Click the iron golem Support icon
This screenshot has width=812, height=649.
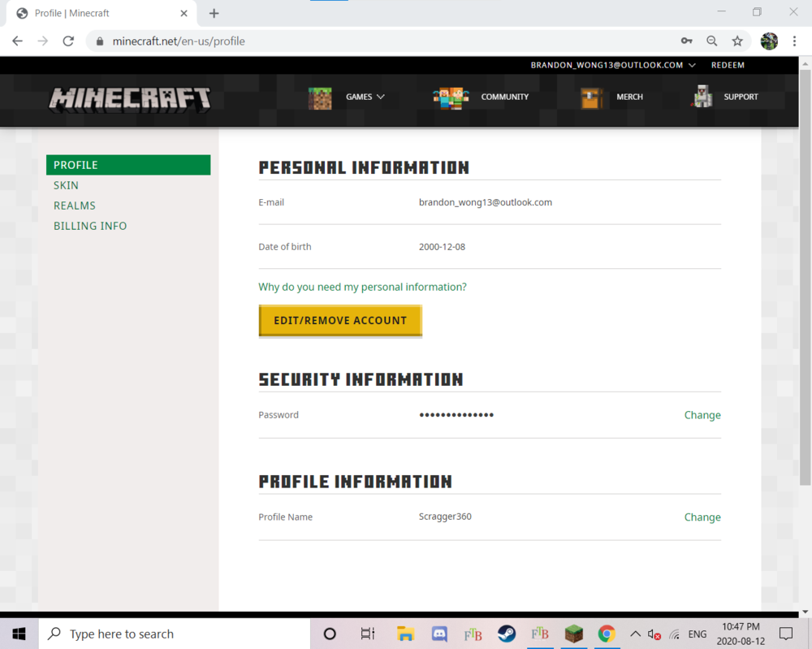pyautogui.click(x=702, y=97)
